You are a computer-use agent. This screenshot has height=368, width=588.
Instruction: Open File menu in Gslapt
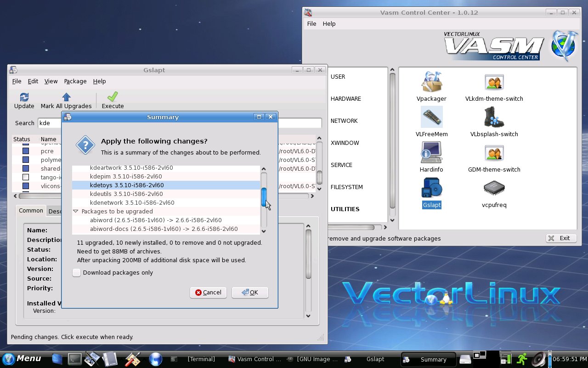[17, 81]
